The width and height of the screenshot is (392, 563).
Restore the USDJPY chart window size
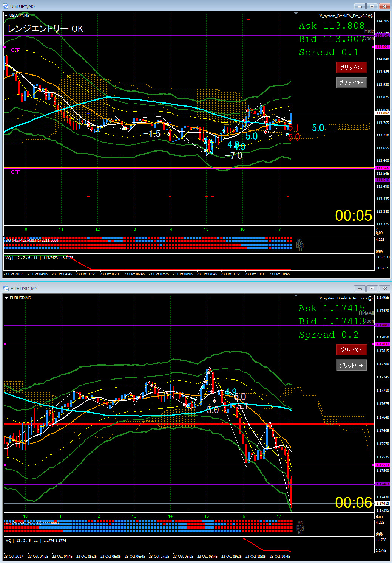pos(372,6)
